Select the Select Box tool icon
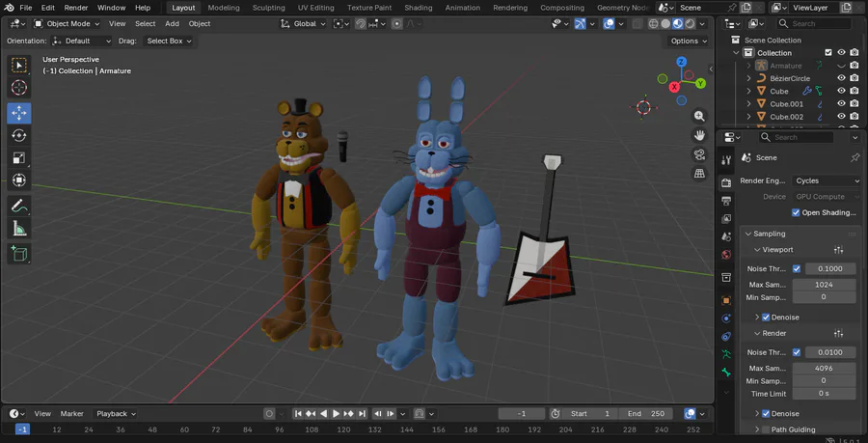The image size is (868, 443). click(x=19, y=66)
